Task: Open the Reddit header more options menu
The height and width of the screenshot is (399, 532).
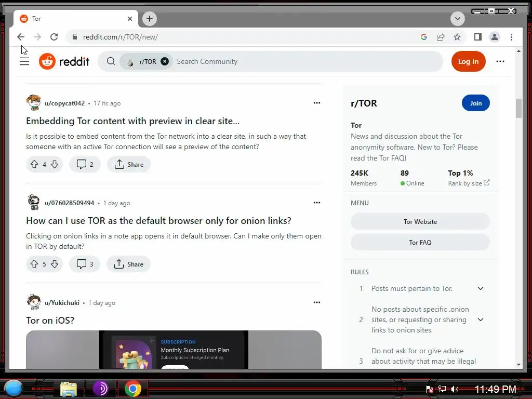Action: 500,61
